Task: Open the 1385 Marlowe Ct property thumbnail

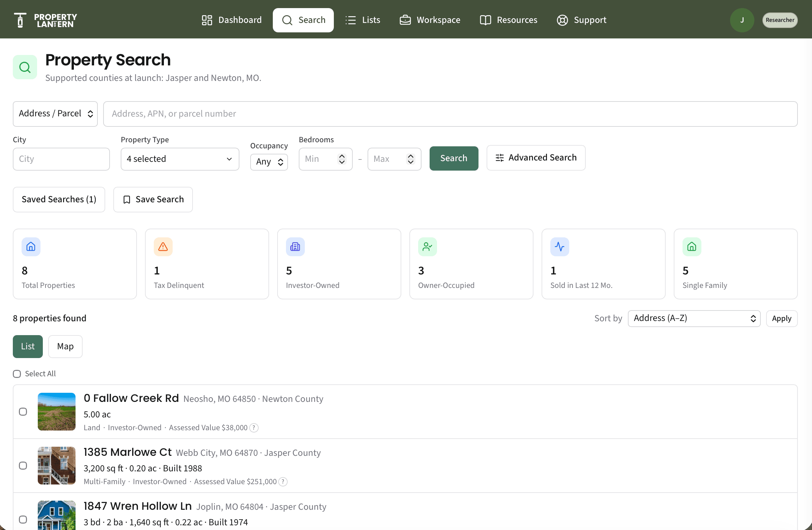Action: point(57,466)
